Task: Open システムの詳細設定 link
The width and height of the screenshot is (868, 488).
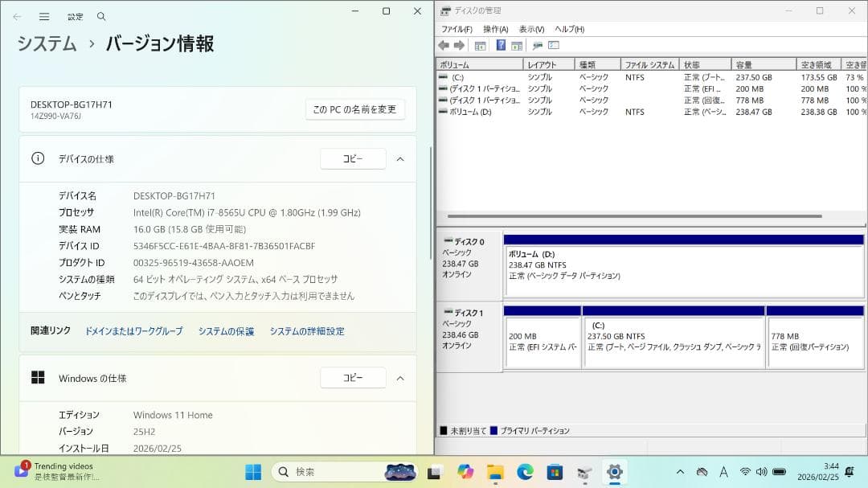Action: pos(307,331)
